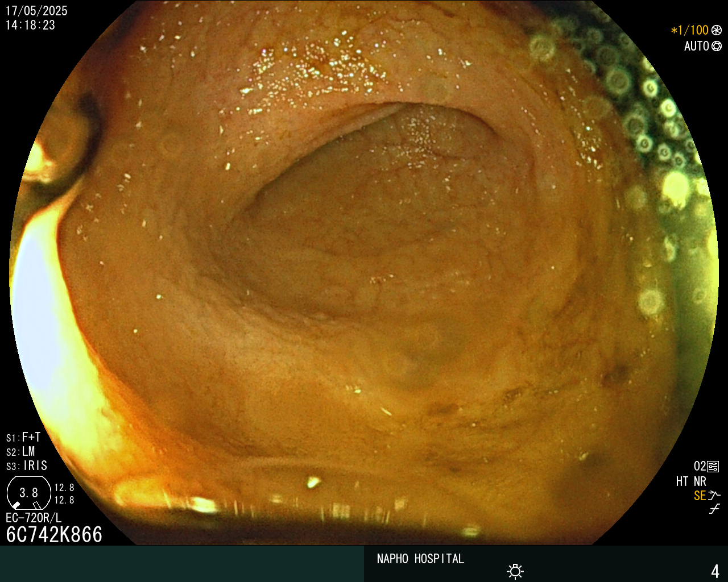Select the *1/100 shutter speed value
The height and width of the screenshot is (582, 728).
point(690,30)
